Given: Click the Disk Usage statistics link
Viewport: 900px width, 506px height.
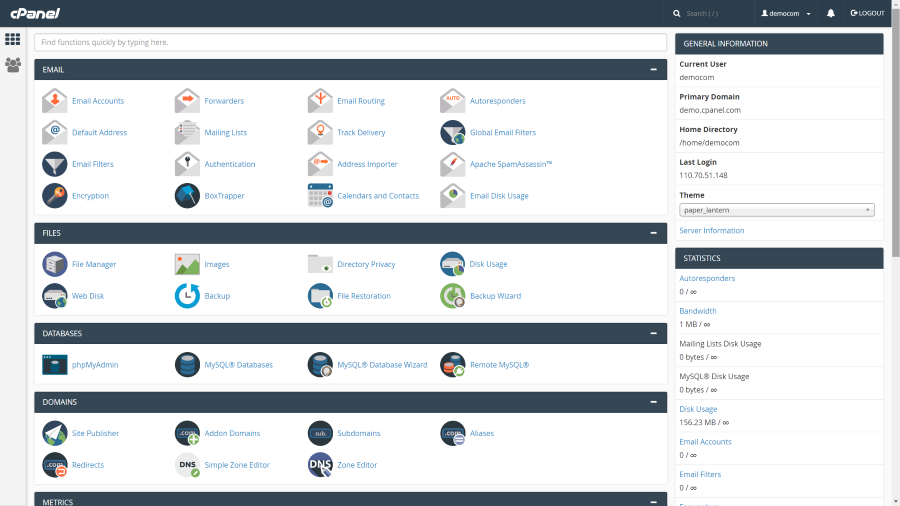Looking at the screenshot, I should coord(699,409).
